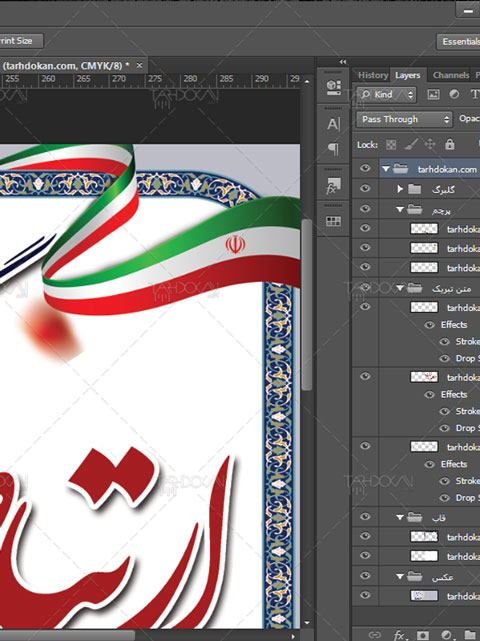Toggle visibility of tarhdokan.com group
Image resolution: width=480 pixels, height=641 pixels.
click(x=365, y=168)
